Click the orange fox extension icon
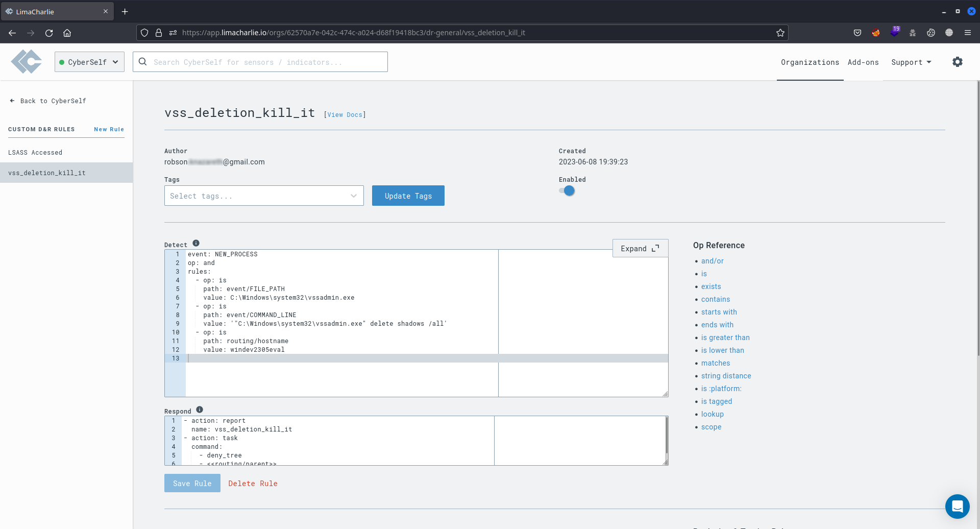Viewport: 980px width, 529px height. coord(876,33)
